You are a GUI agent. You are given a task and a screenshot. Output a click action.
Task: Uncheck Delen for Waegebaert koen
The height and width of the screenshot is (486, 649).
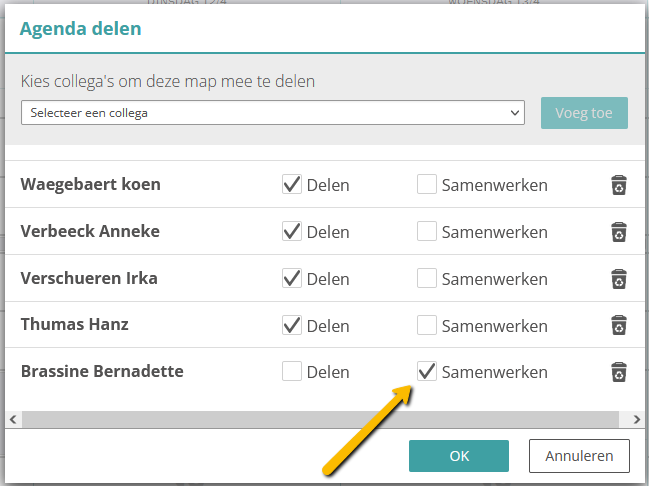pos(292,184)
